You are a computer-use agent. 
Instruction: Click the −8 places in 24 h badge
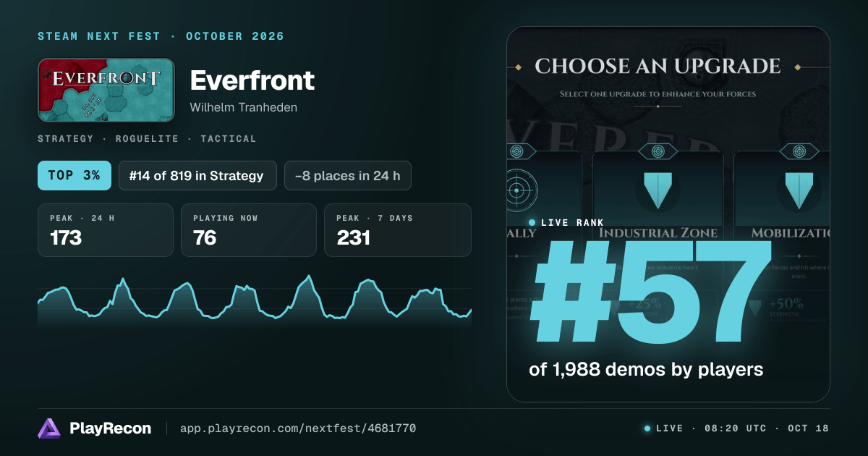pyautogui.click(x=348, y=175)
